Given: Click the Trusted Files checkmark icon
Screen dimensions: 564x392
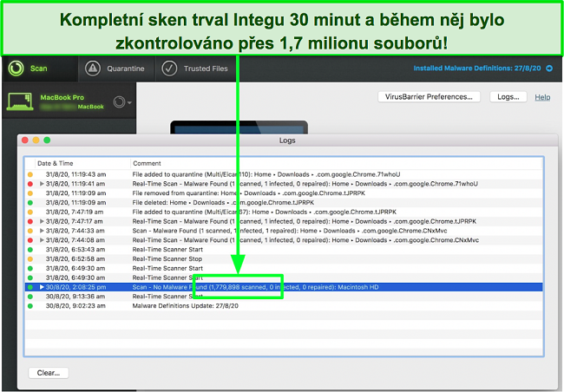Looking at the screenshot, I should pyautogui.click(x=169, y=69).
